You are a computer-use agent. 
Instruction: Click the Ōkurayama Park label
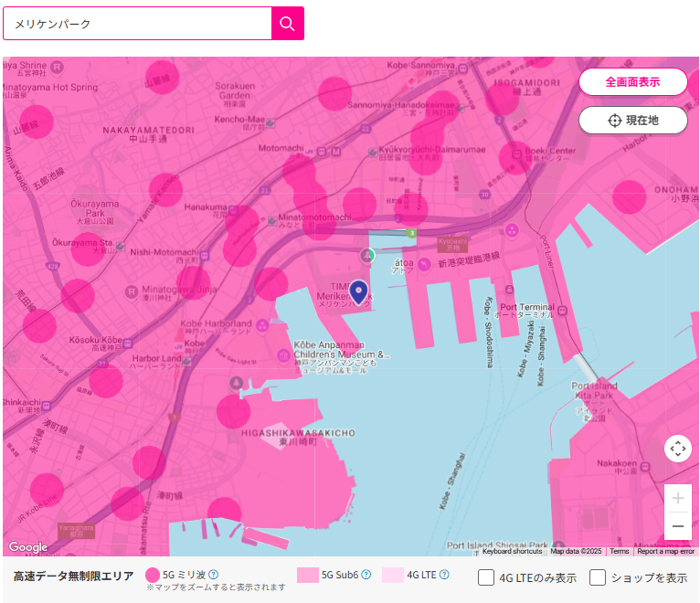(95, 212)
